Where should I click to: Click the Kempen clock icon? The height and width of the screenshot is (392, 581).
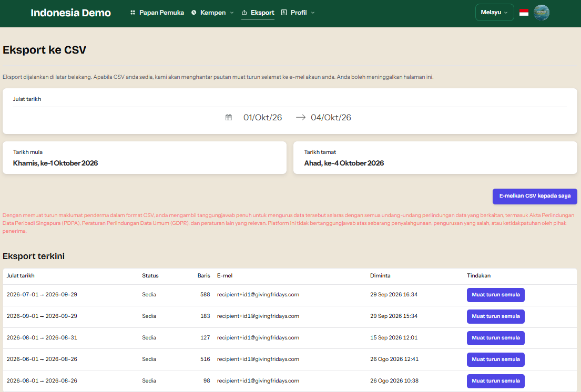194,13
